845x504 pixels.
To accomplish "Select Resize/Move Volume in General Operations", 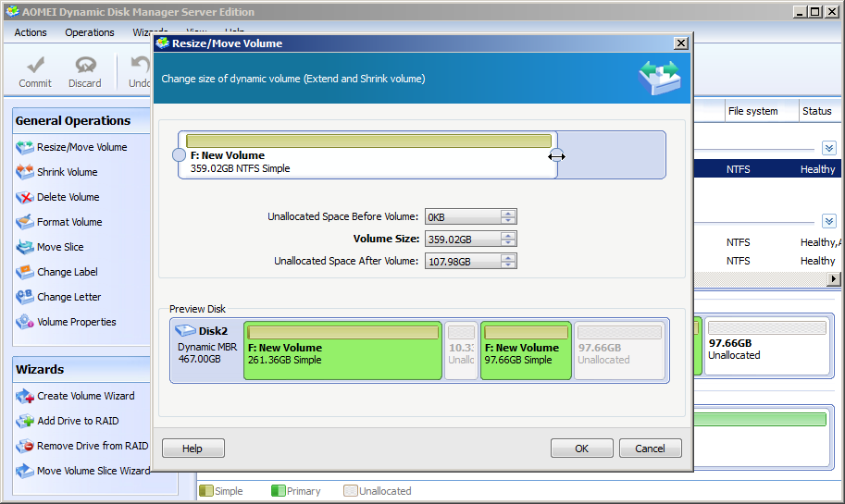I will point(71,147).
